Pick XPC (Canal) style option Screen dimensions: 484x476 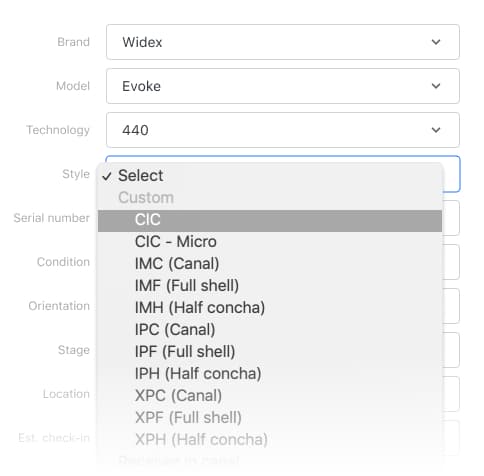click(x=270, y=396)
